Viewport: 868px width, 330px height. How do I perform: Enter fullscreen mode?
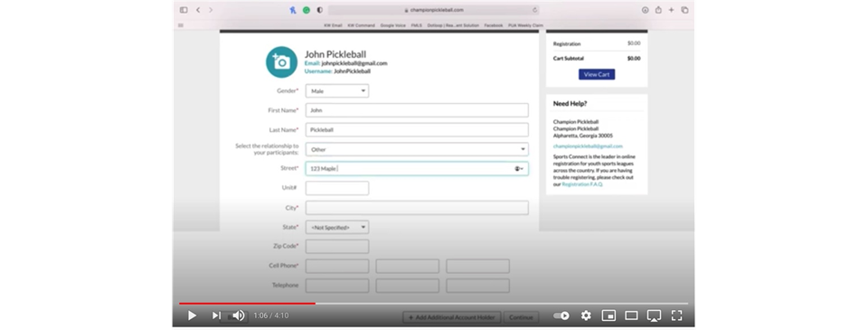coord(676,316)
